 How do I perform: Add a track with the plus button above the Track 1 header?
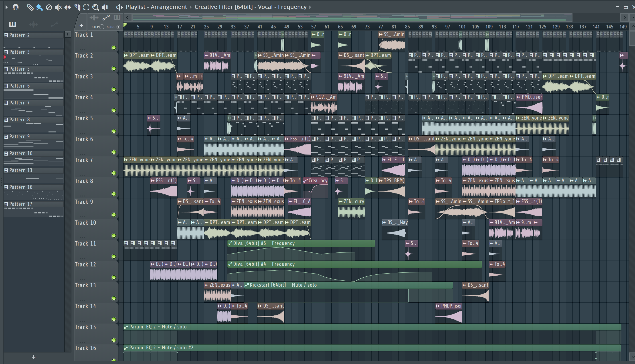(x=81, y=26)
